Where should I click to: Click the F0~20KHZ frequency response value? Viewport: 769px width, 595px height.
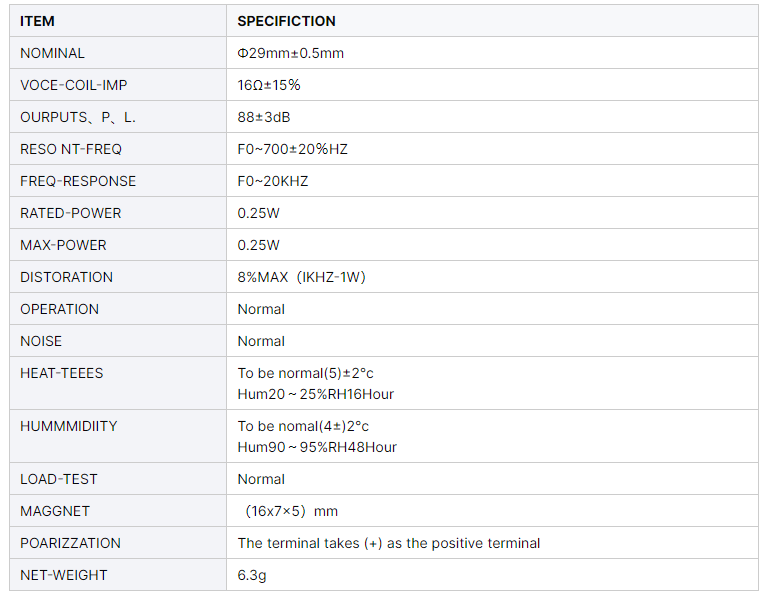click(x=273, y=181)
